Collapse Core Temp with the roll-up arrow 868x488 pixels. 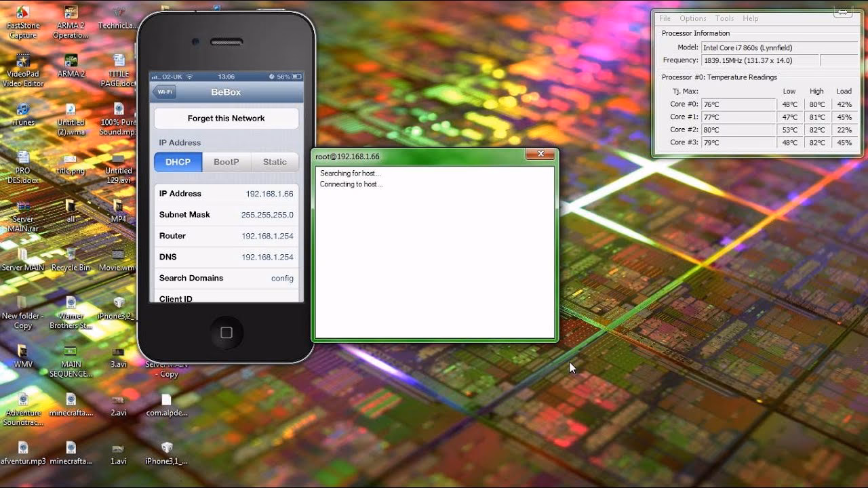tap(843, 11)
